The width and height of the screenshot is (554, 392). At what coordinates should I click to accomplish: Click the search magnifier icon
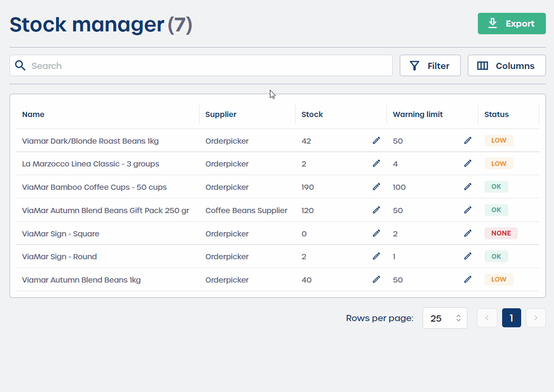point(20,65)
